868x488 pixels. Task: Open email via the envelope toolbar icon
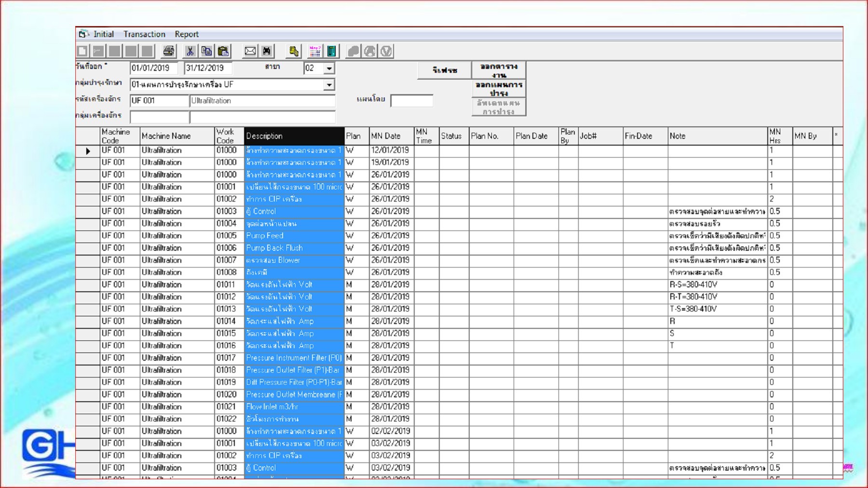[x=250, y=51]
